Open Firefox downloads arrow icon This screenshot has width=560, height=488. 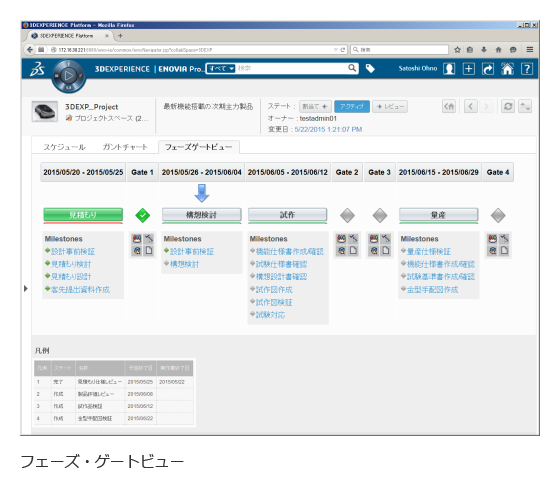click(484, 50)
